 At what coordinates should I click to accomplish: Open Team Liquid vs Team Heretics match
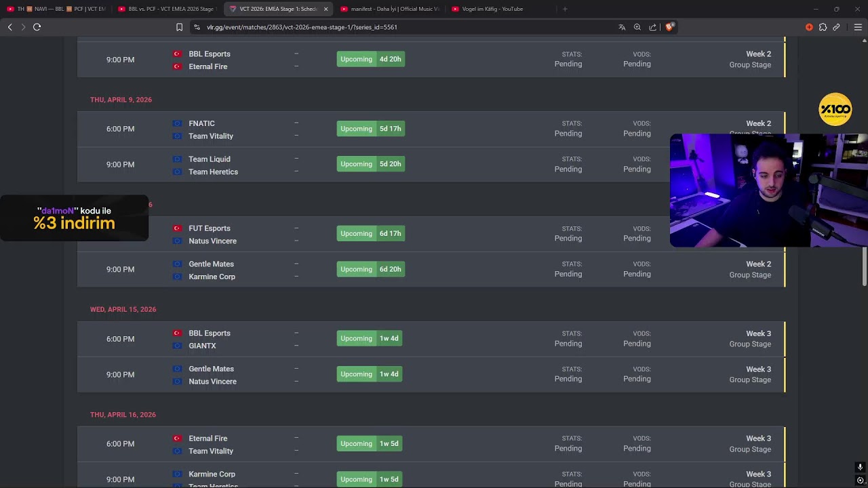pyautogui.click(x=431, y=165)
